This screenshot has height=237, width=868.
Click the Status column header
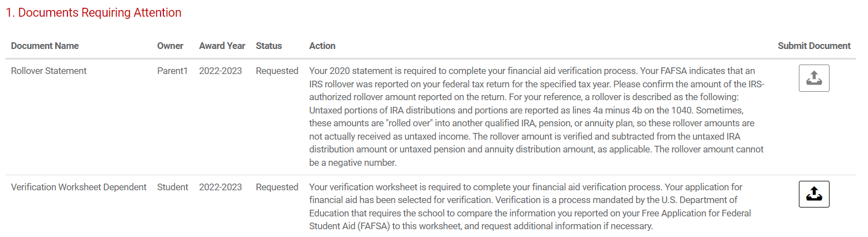269,46
